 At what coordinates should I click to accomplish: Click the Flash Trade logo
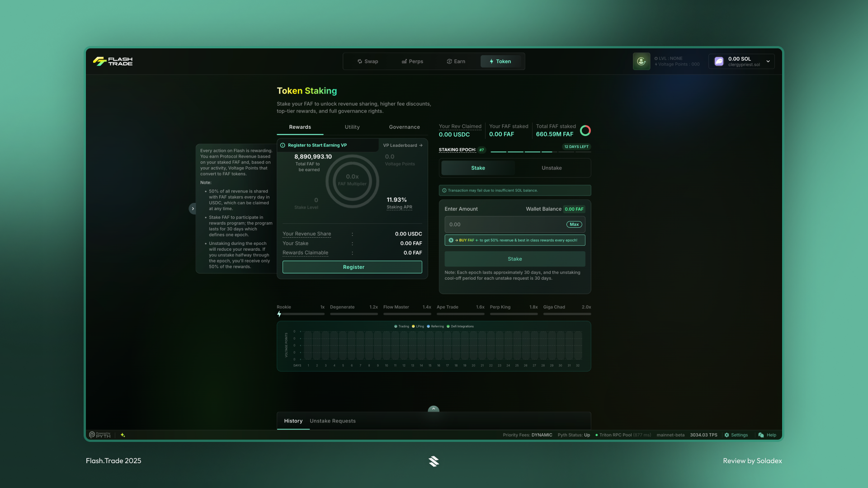pyautogui.click(x=113, y=61)
